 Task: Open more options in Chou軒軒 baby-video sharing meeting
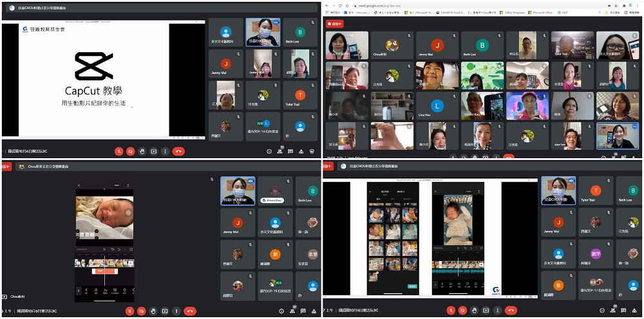point(176,311)
